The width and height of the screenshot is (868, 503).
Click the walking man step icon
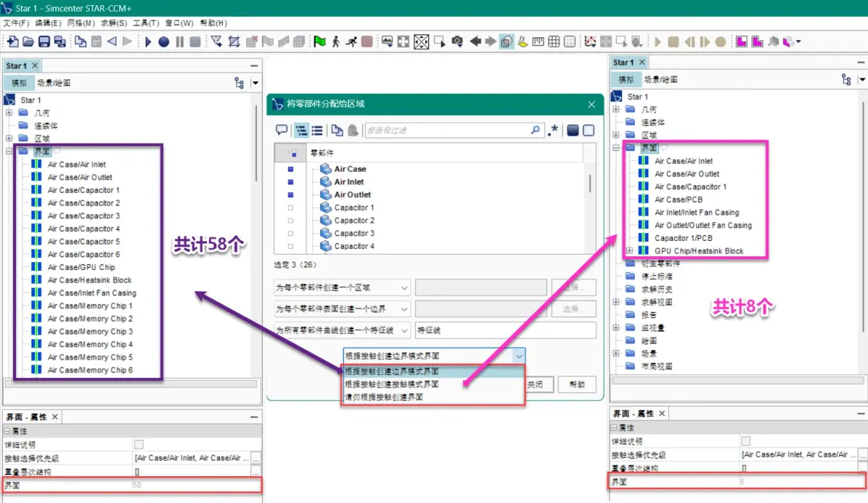coord(336,41)
